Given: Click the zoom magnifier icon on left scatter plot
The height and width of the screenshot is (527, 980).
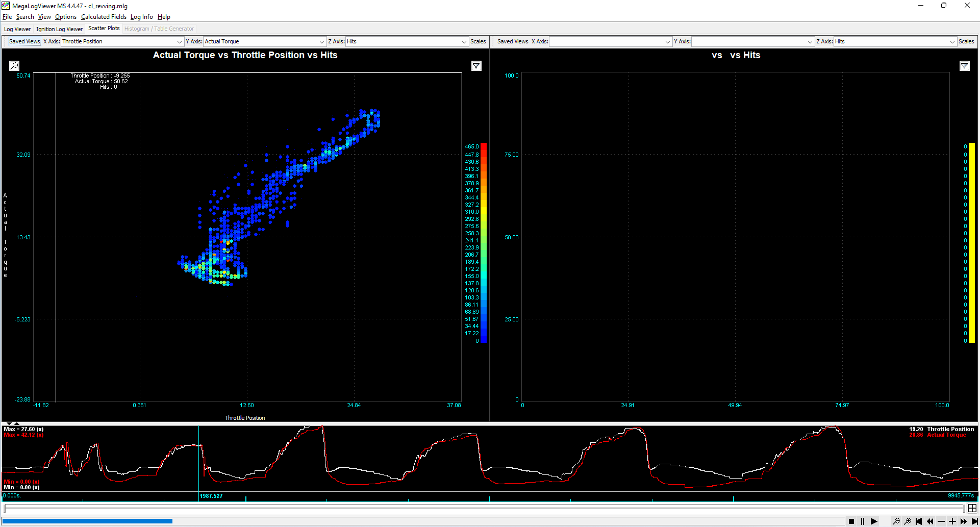Looking at the screenshot, I should click(14, 66).
